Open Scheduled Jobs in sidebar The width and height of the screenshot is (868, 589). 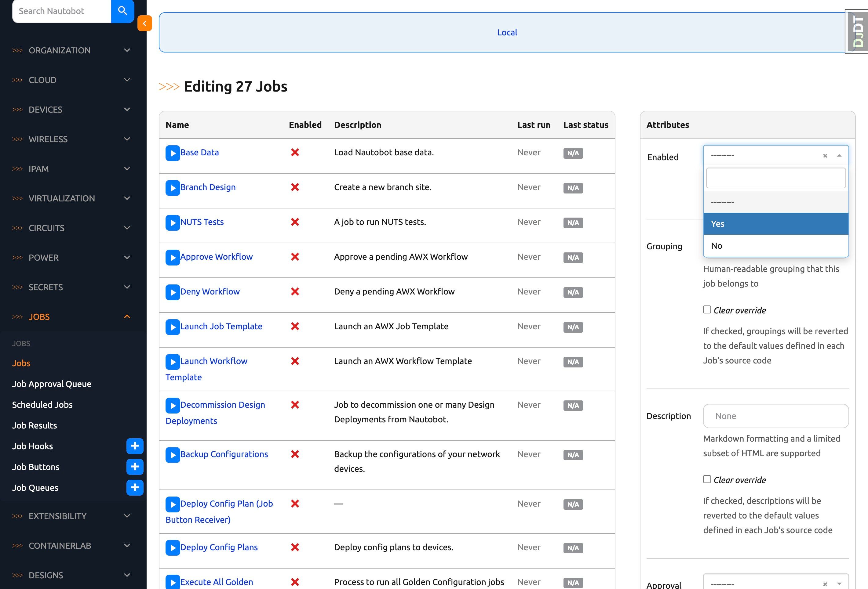click(42, 405)
